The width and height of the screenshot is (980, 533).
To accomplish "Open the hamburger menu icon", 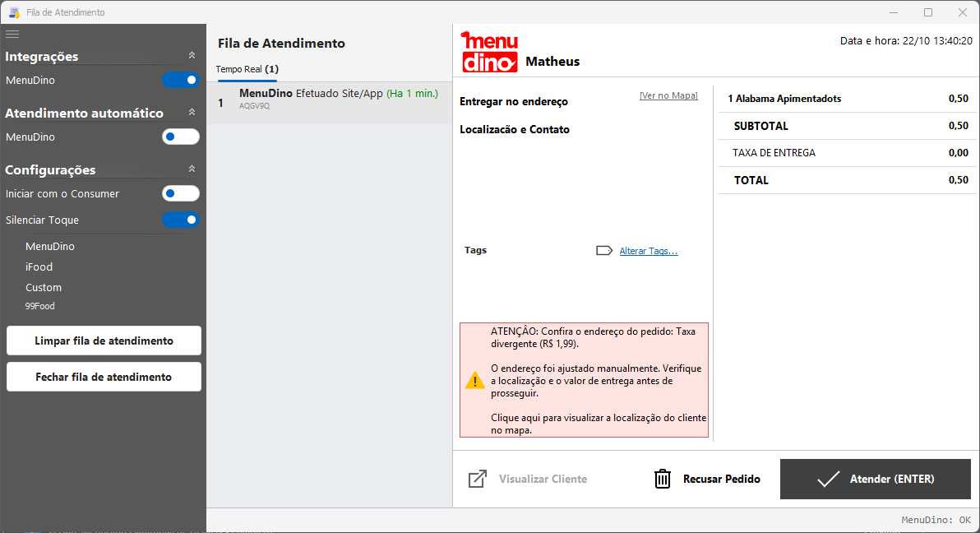I will [x=12, y=34].
